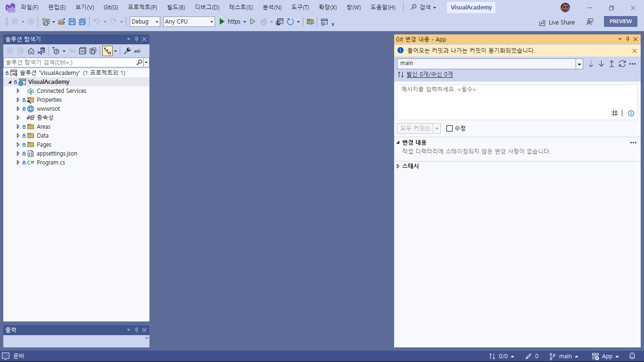Open the main branch dropdown

click(x=579, y=64)
